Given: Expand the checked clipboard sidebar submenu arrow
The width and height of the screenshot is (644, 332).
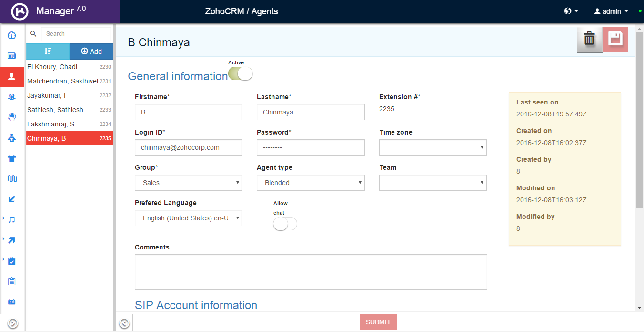Looking at the screenshot, I should pos(4,259).
